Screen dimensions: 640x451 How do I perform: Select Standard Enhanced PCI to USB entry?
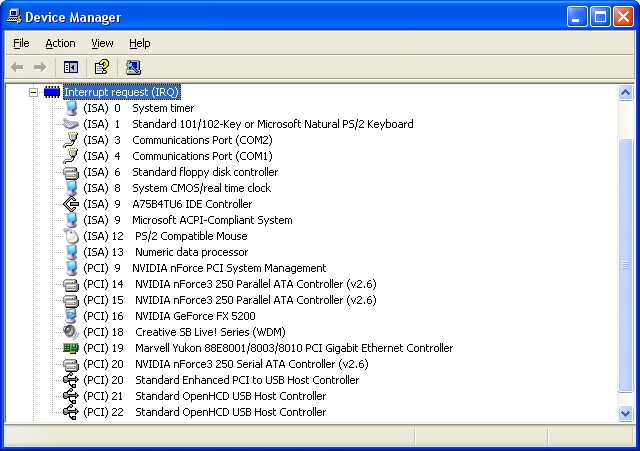[221, 380]
